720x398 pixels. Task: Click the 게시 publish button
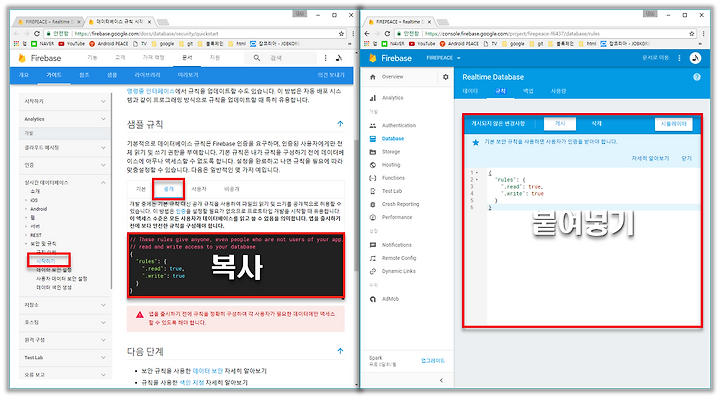click(x=560, y=123)
